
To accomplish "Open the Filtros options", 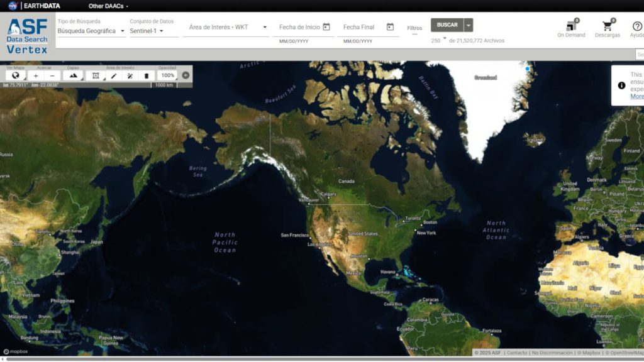I will [x=414, y=30].
